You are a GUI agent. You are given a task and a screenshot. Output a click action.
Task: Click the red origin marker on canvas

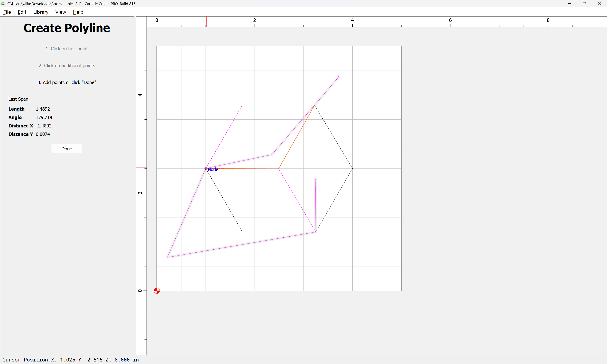click(157, 291)
